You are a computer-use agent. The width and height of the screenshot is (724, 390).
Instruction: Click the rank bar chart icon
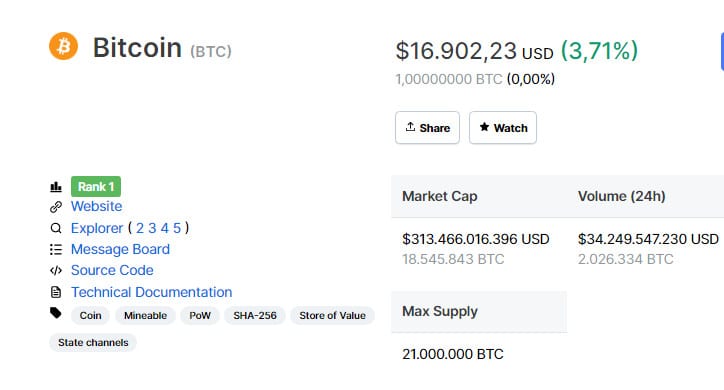pos(56,187)
